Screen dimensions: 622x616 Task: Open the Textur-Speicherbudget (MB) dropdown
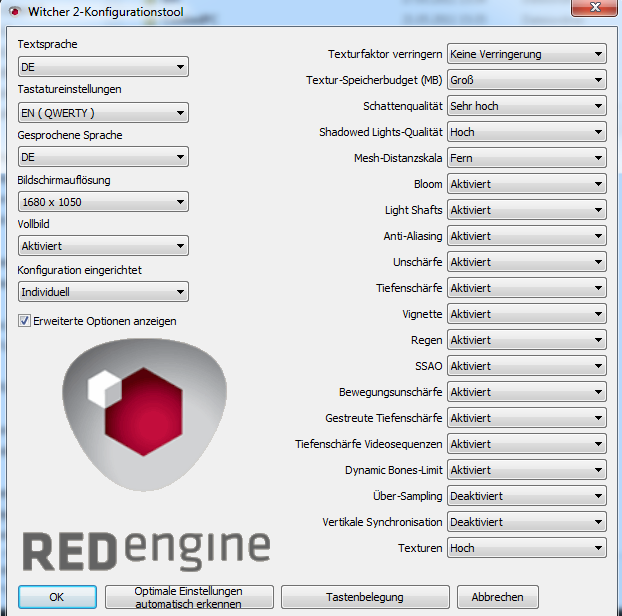point(527,80)
